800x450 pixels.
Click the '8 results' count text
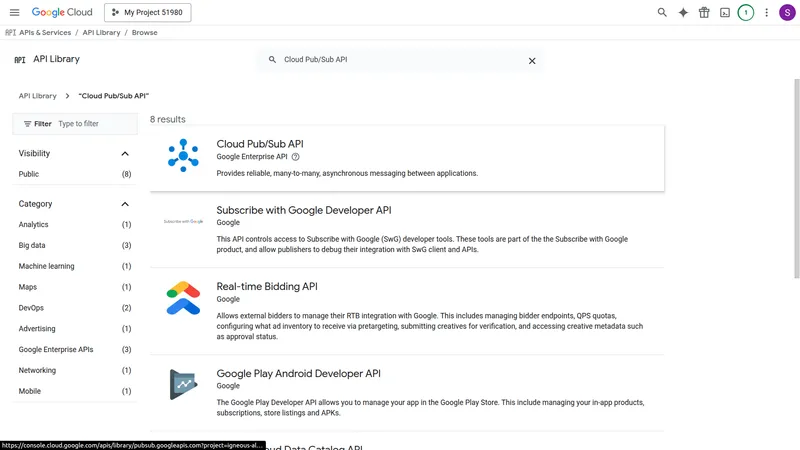pyautogui.click(x=167, y=119)
